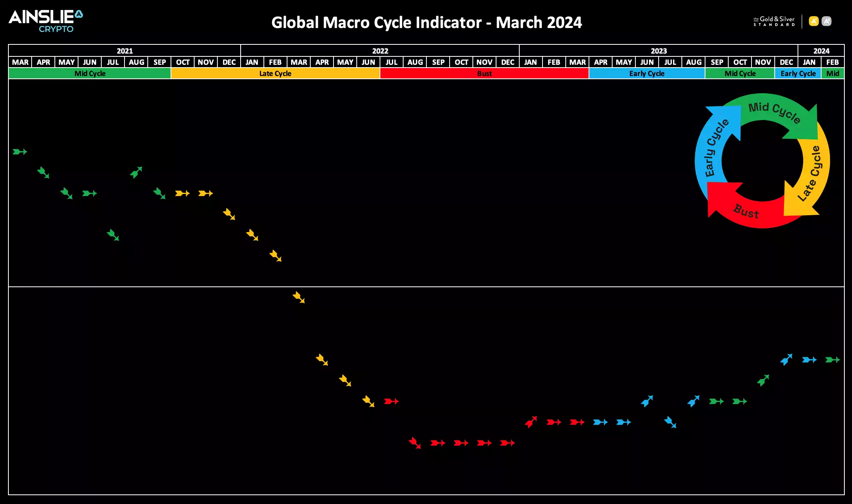Click the first green arrow marker at March 2021

20,152
